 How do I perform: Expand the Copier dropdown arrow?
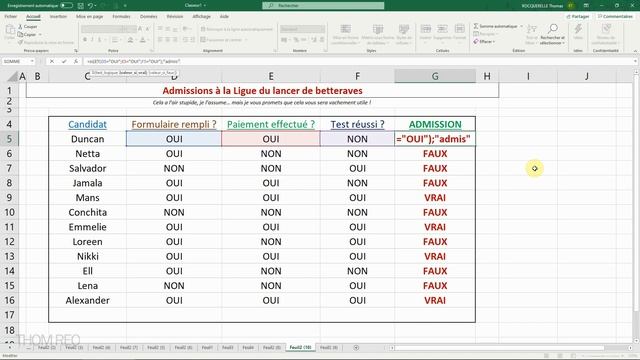[40, 35]
